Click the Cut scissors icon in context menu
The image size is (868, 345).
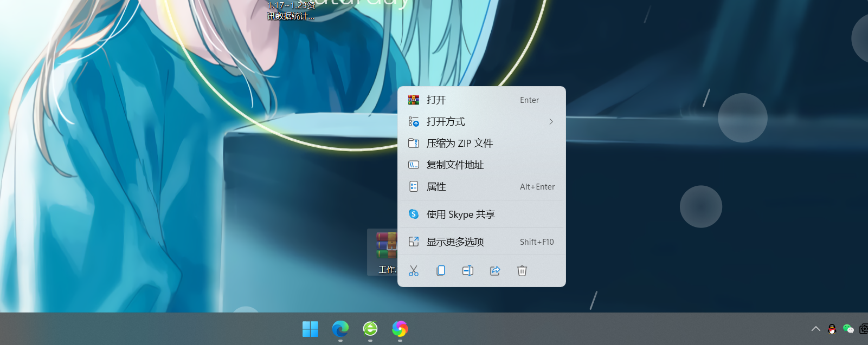pos(414,271)
